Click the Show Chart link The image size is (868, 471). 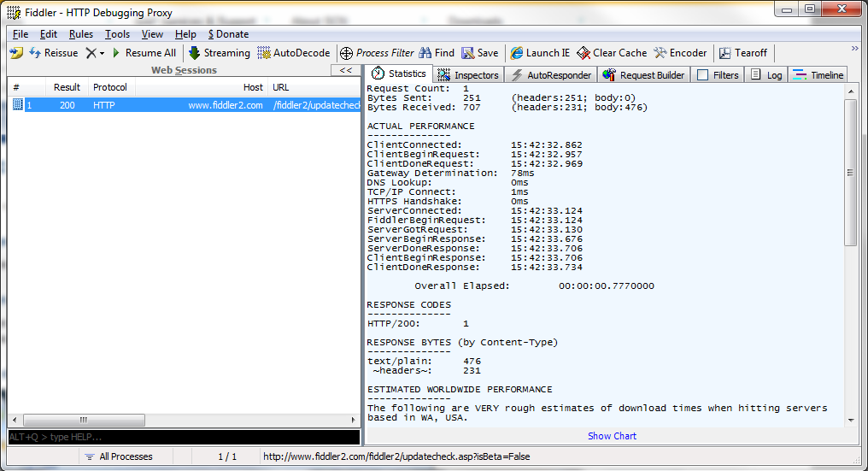(612, 436)
